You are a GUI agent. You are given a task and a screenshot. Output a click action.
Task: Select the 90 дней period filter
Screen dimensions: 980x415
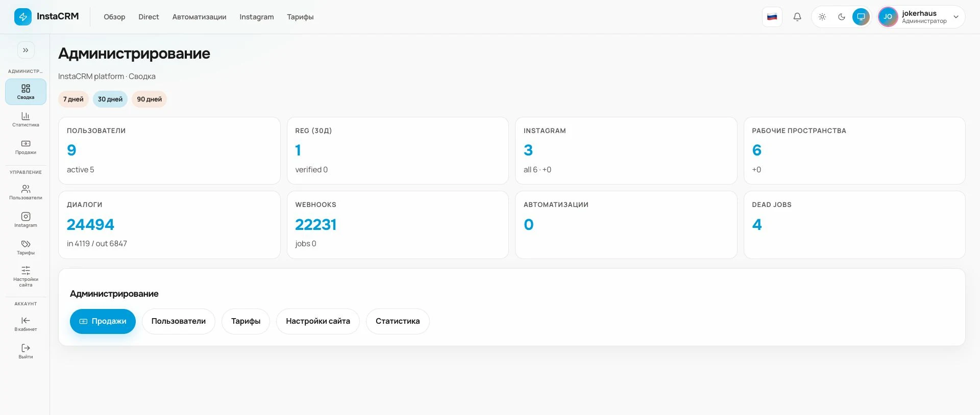(x=149, y=99)
